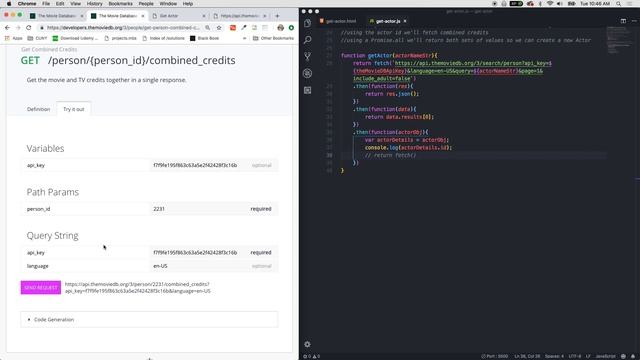Screen dimensions: 640x360
Task: Click the eyedropper extension icon
Action: [244, 28]
